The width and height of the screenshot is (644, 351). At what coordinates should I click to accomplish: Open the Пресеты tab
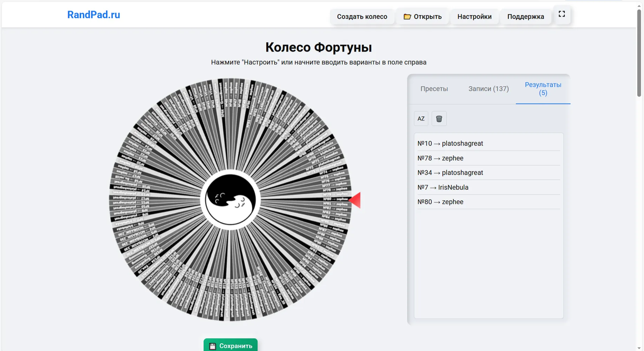(x=434, y=89)
